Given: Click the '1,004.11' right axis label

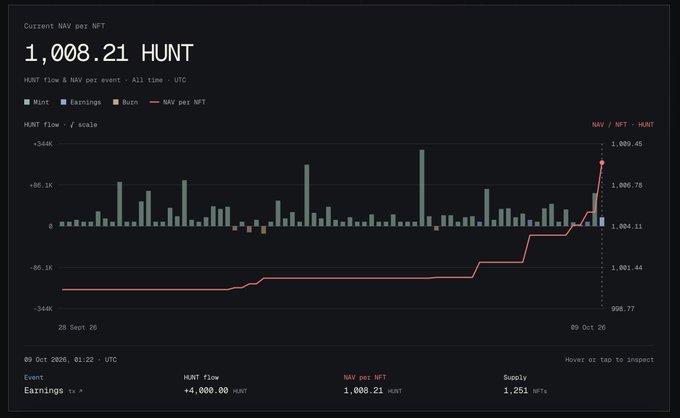Looking at the screenshot, I should coord(627,226).
